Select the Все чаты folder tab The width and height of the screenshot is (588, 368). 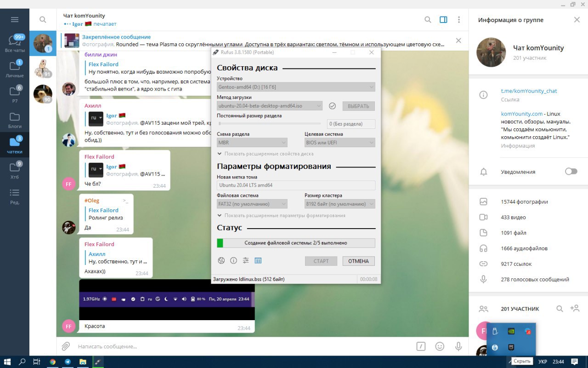[x=15, y=44]
